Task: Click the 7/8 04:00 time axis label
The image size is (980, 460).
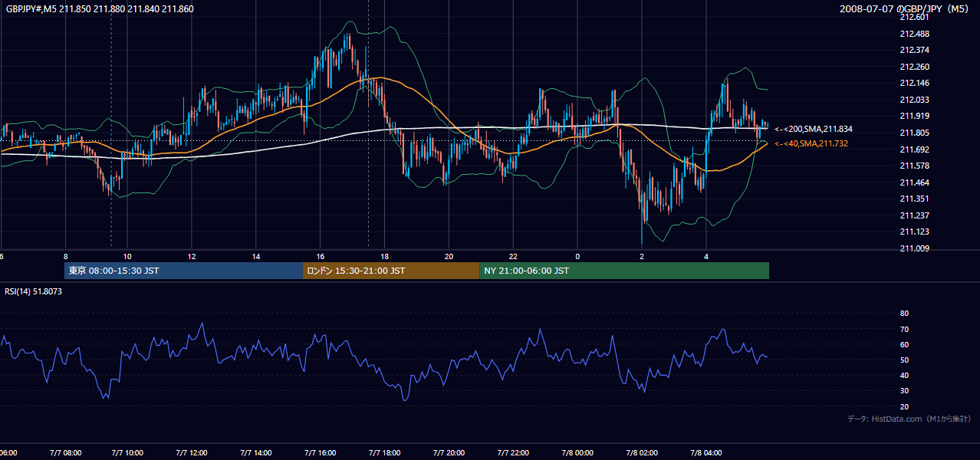Action: point(706,453)
